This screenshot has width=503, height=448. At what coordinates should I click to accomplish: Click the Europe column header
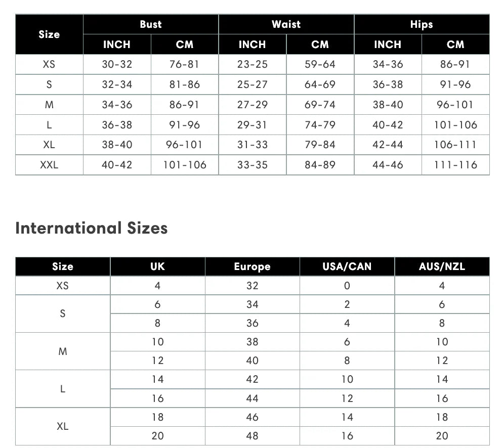(252, 266)
